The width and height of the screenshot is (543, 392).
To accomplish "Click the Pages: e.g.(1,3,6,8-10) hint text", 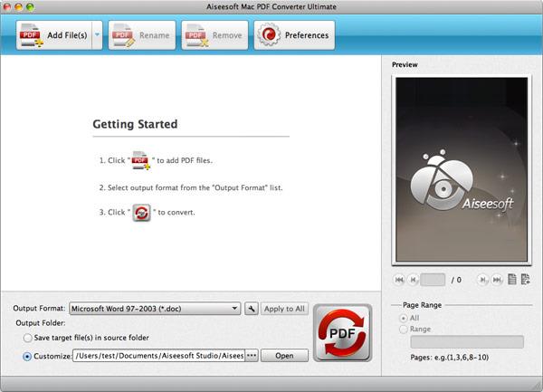I will point(449,358).
